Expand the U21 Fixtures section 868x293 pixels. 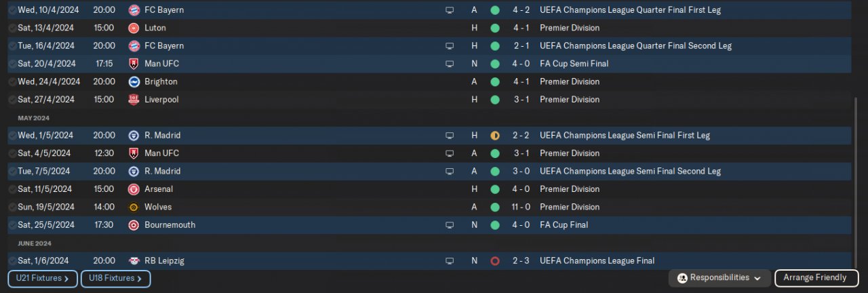[43, 278]
